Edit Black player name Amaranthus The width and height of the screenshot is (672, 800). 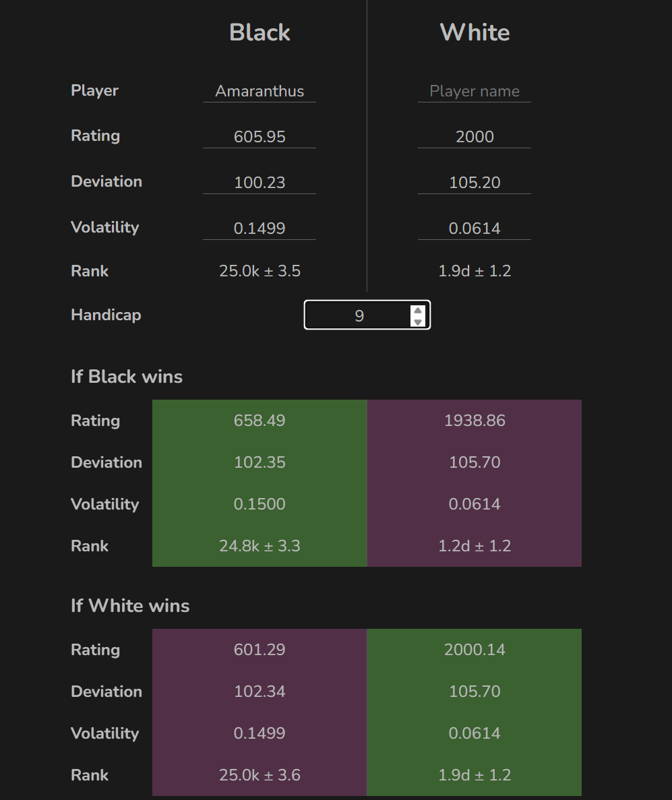click(x=259, y=91)
